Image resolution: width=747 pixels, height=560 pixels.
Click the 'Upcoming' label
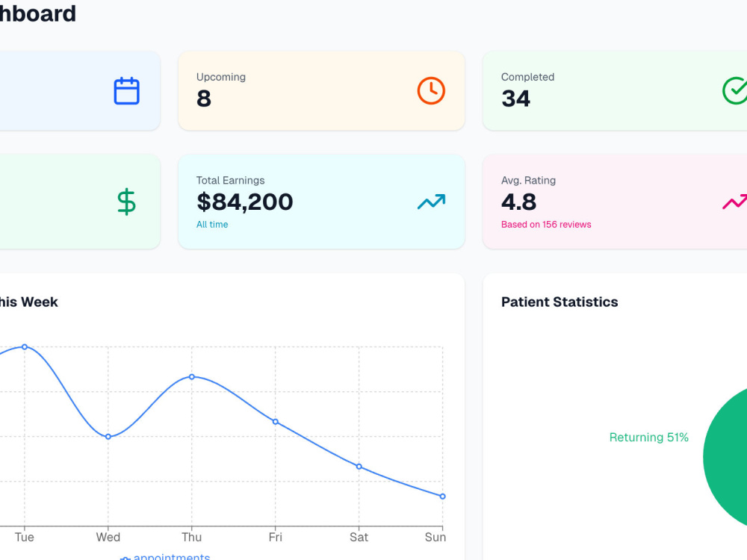221,77
